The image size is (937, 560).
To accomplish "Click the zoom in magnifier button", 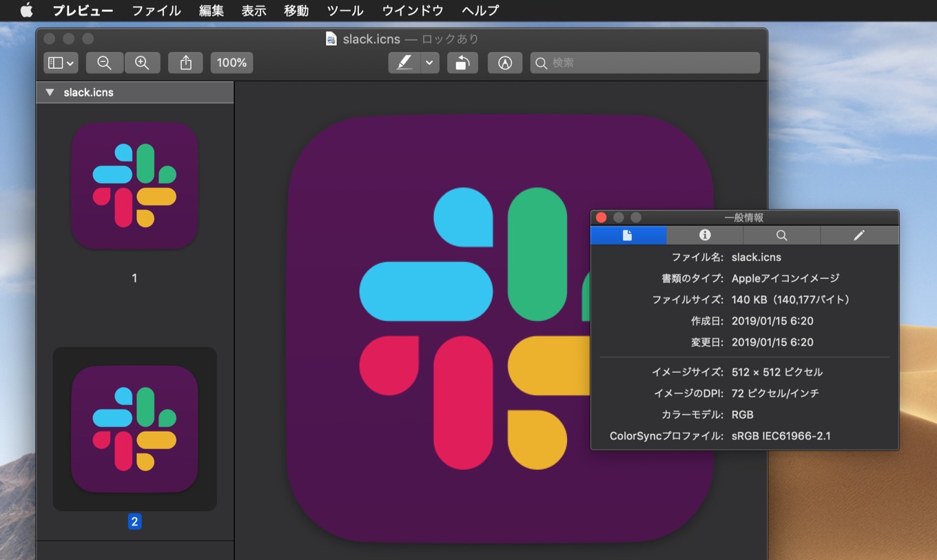I will coord(142,63).
